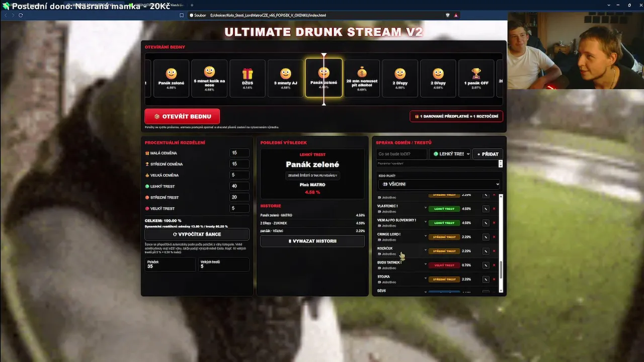644x362 pixels.
Task: Click the Velkých trestů count field
Action: pyautogui.click(x=224, y=264)
